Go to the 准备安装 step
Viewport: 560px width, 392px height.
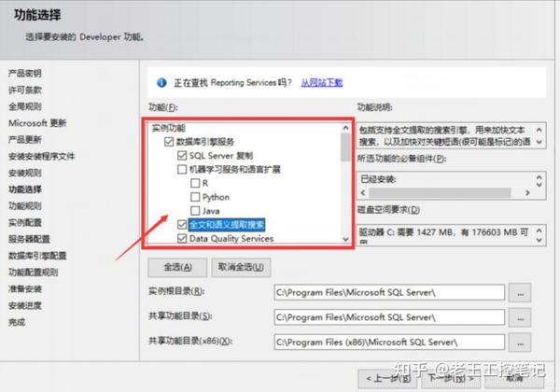(25, 289)
